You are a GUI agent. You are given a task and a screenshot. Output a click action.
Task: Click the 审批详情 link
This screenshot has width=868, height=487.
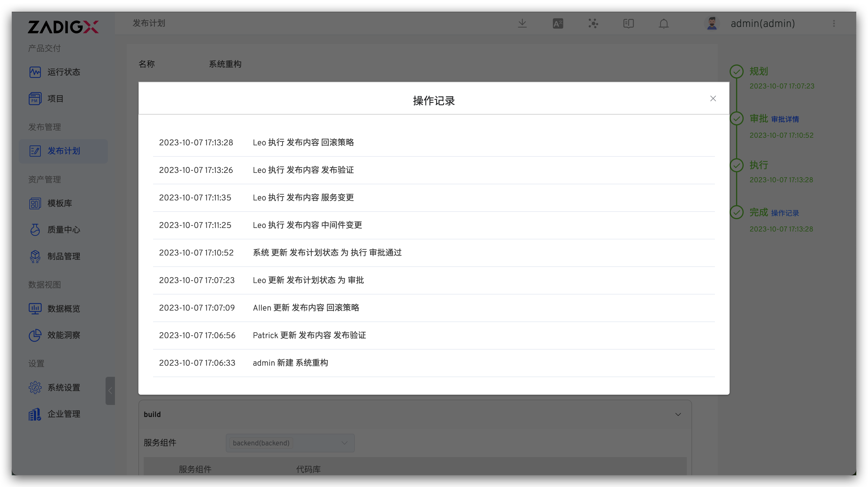coord(785,119)
